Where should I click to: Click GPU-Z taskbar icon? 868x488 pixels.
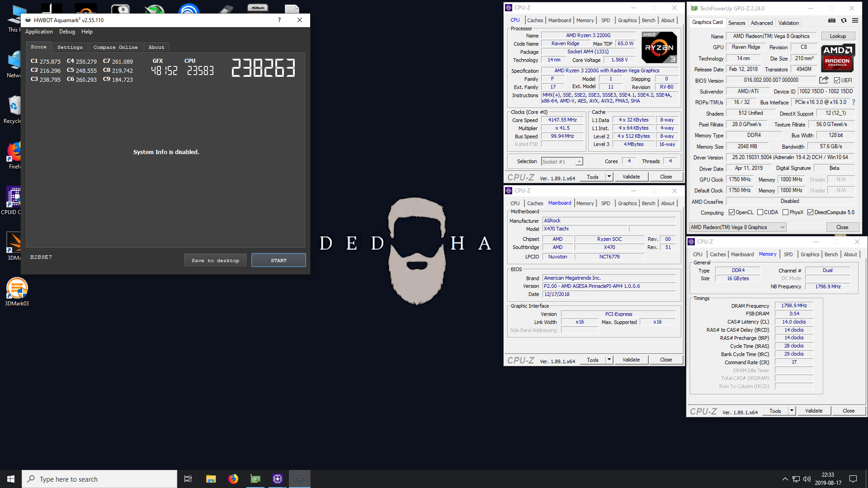[255, 479]
